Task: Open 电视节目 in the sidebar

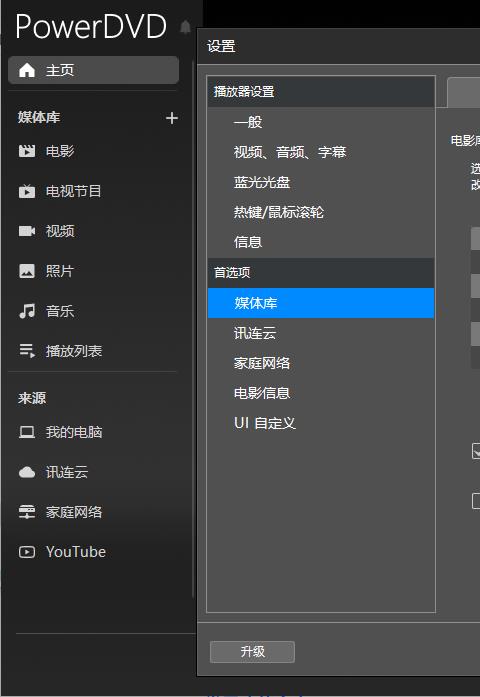Action: [74, 191]
